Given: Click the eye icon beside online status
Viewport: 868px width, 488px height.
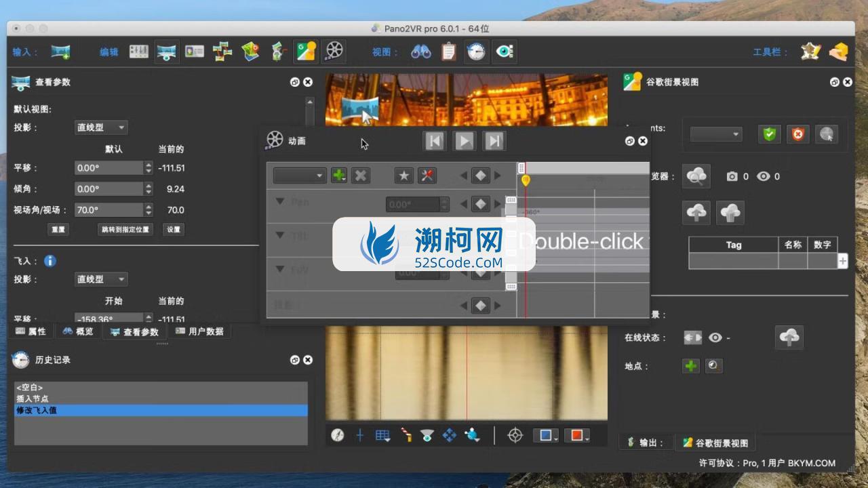Looking at the screenshot, I should pyautogui.click(x=715, y=338).
